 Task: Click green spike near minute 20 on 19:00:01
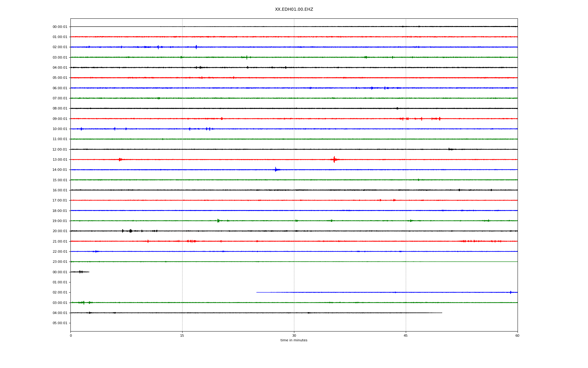click(218, 221)
